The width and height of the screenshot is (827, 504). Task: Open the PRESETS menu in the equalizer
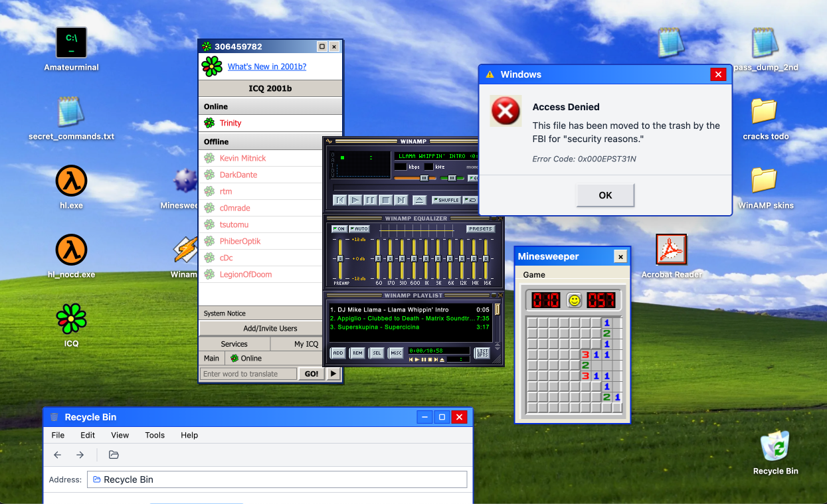[480, 228]
